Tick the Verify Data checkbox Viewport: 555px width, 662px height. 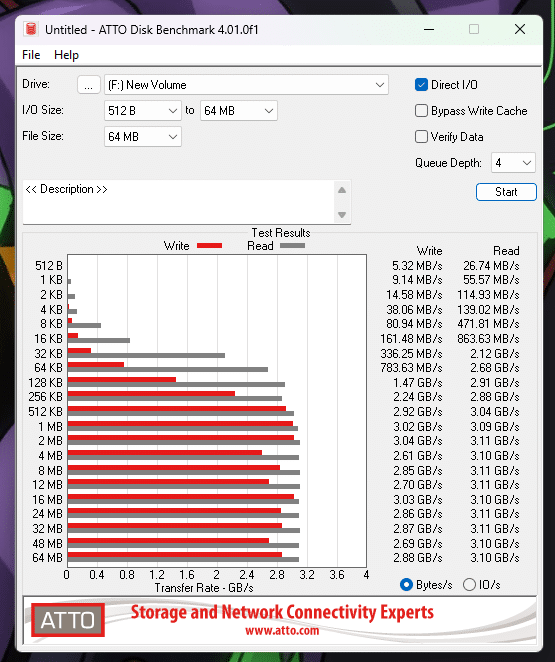421,137
